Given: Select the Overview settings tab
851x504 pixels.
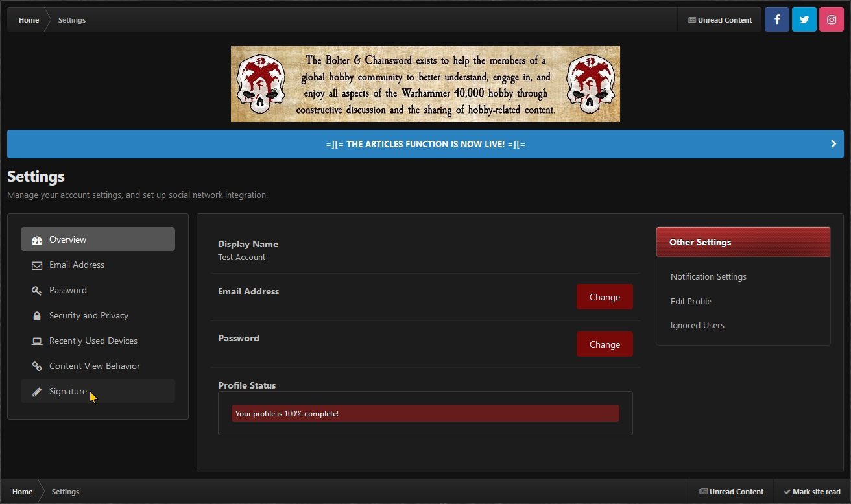Looking at the screenshot, I should click(97, 239).
